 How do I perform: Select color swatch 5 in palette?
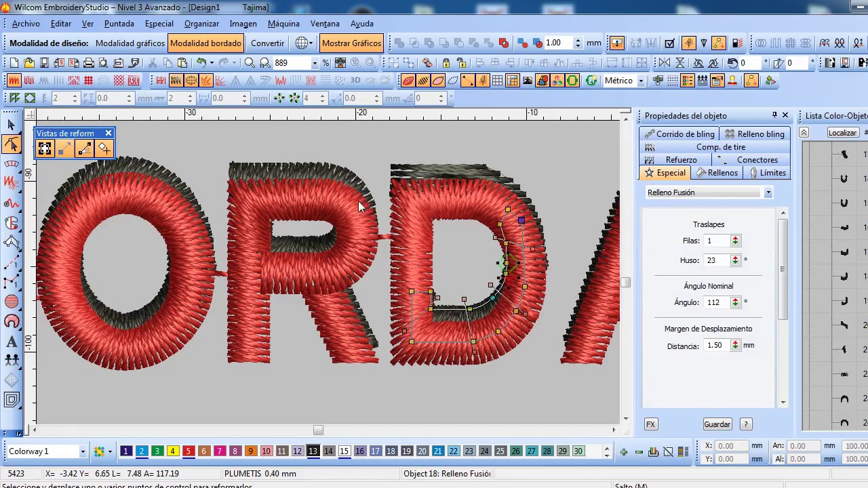(x=188, y=451)
